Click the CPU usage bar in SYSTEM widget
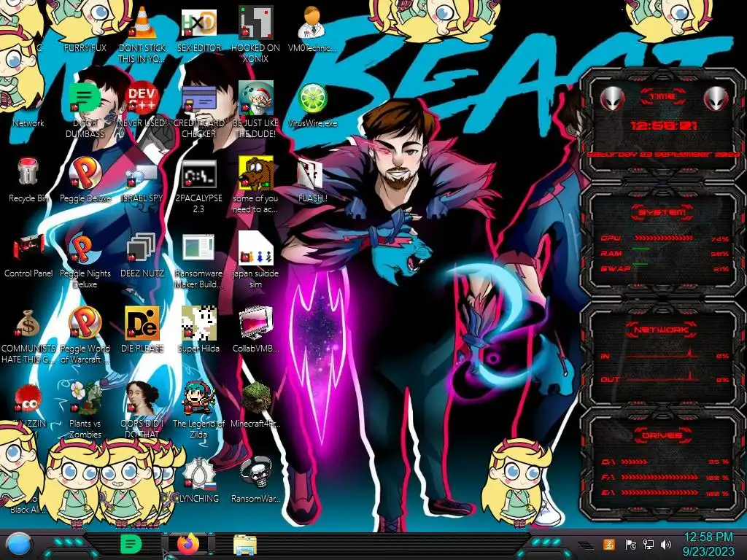Viewport: 747px width, 560px height. pyautogui.click(x=663, y=238)
